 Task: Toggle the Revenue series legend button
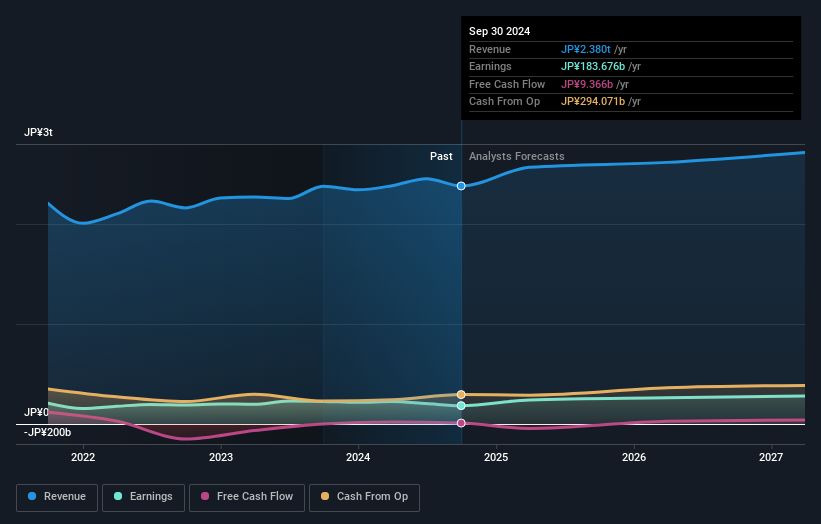(x=57, y=497)
